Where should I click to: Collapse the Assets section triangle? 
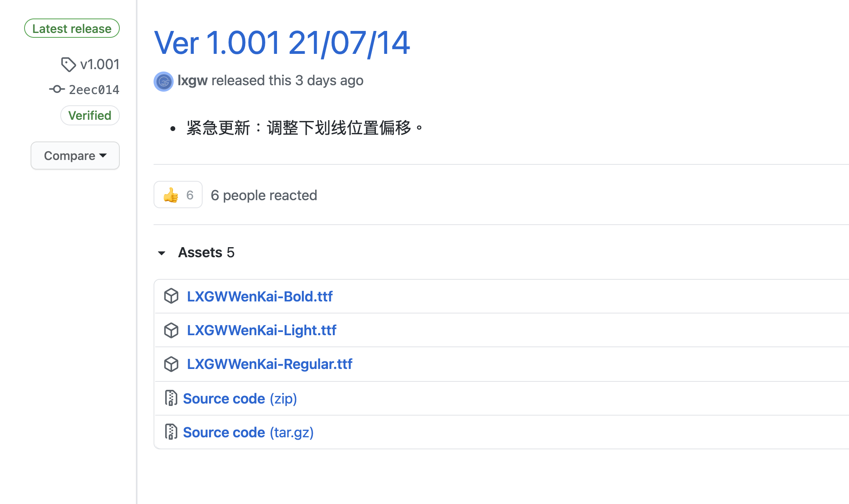click(x=162, y=253)
